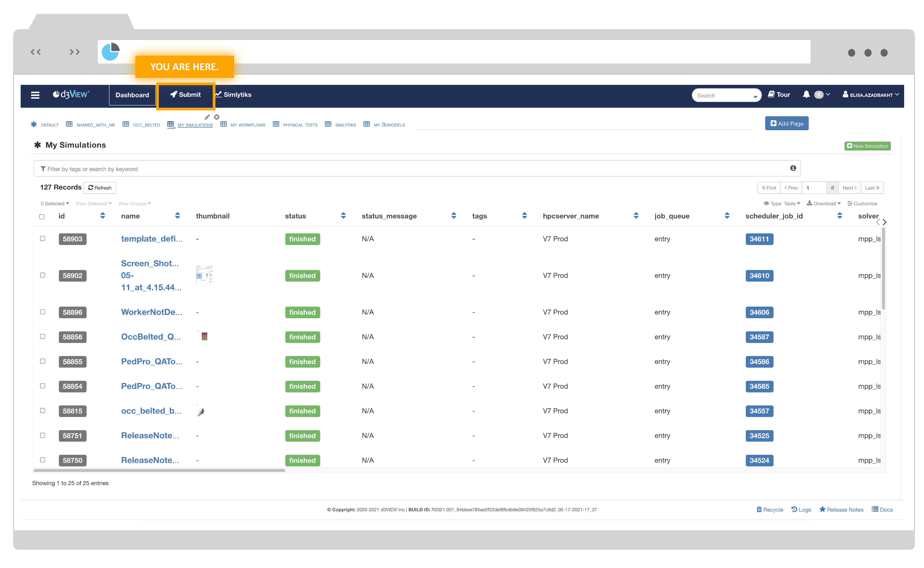Click the Refresh button

coord(100,188)
